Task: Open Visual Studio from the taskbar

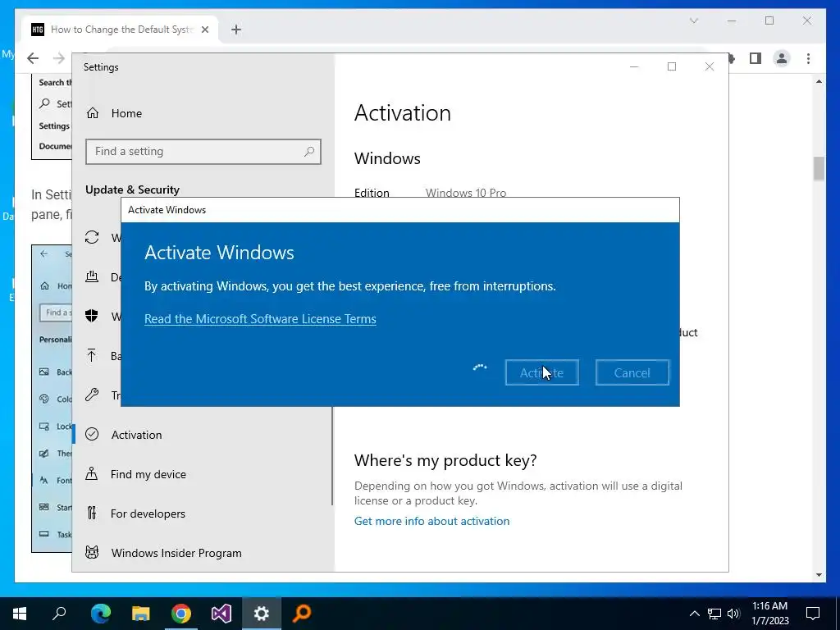Action: pos(221,614)
